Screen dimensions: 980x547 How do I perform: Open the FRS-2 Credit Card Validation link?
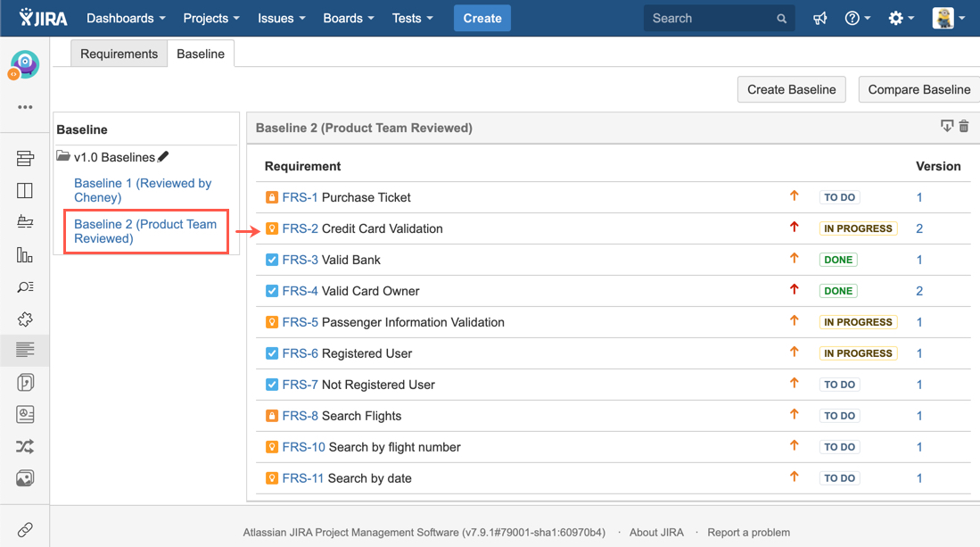click(x=300, y=228)
